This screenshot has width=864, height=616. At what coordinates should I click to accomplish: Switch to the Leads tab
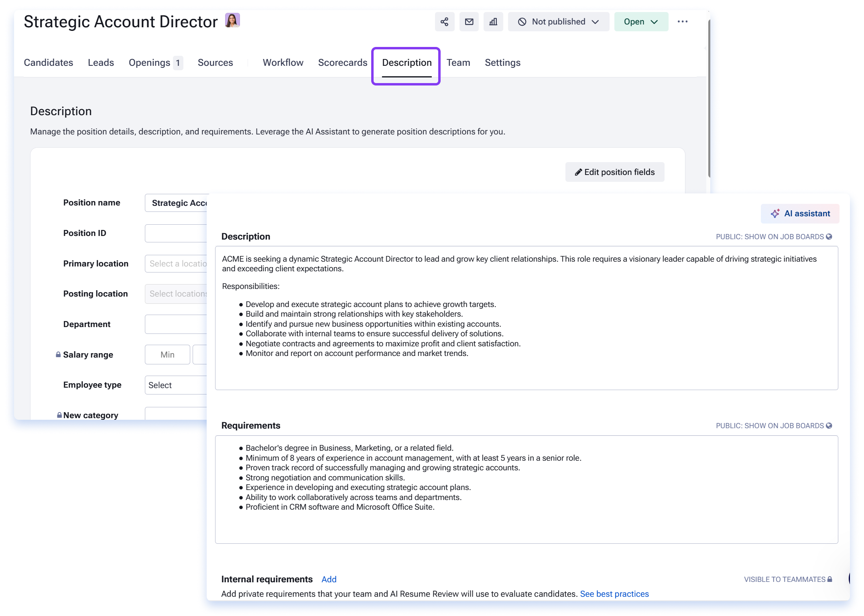pyautogui.click(x=101, y=63)
